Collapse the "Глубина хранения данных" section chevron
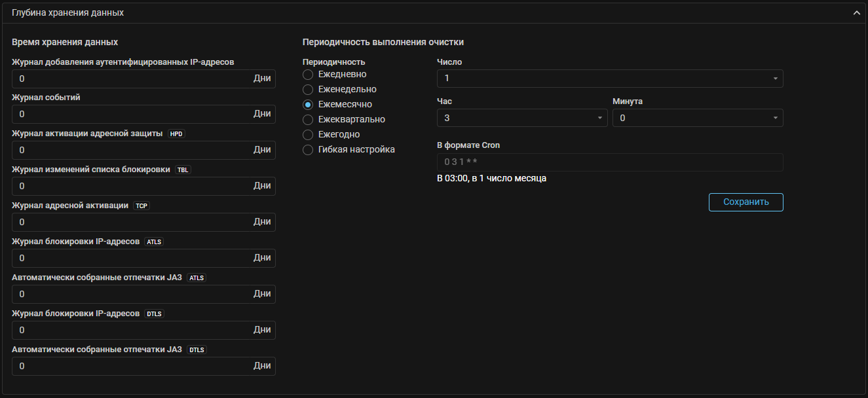Image resolution: width=868 pixels, height=398 pixels. [856, 13]
